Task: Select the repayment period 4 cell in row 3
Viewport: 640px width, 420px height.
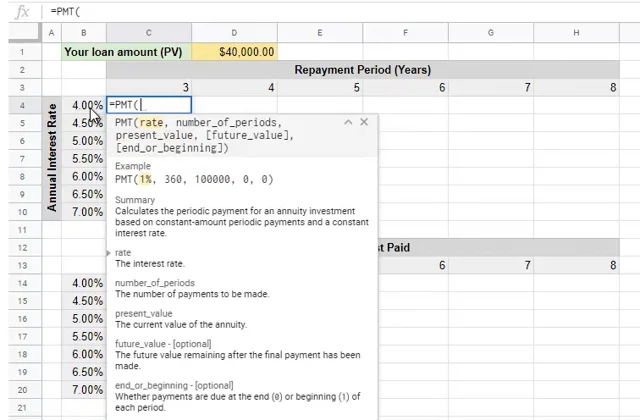Action: pyautogui.click(x=234, y=87)
